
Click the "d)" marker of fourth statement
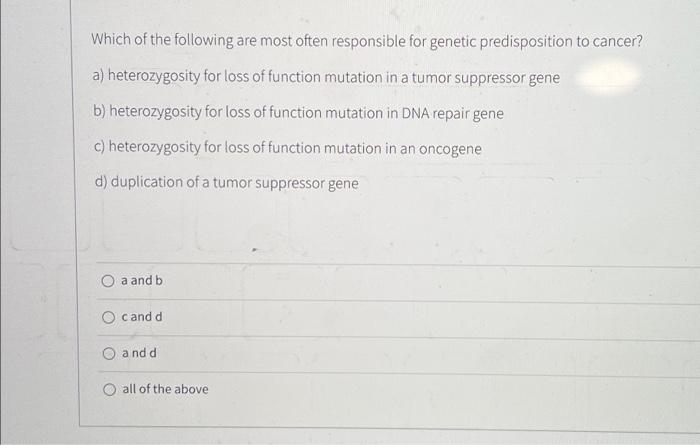99,183
